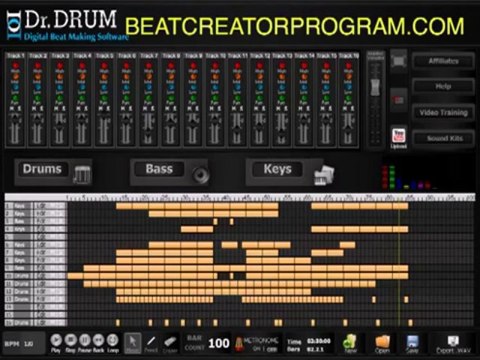
Task: Click row 11 Drums pattern dropdown
Action: point(50,284)
